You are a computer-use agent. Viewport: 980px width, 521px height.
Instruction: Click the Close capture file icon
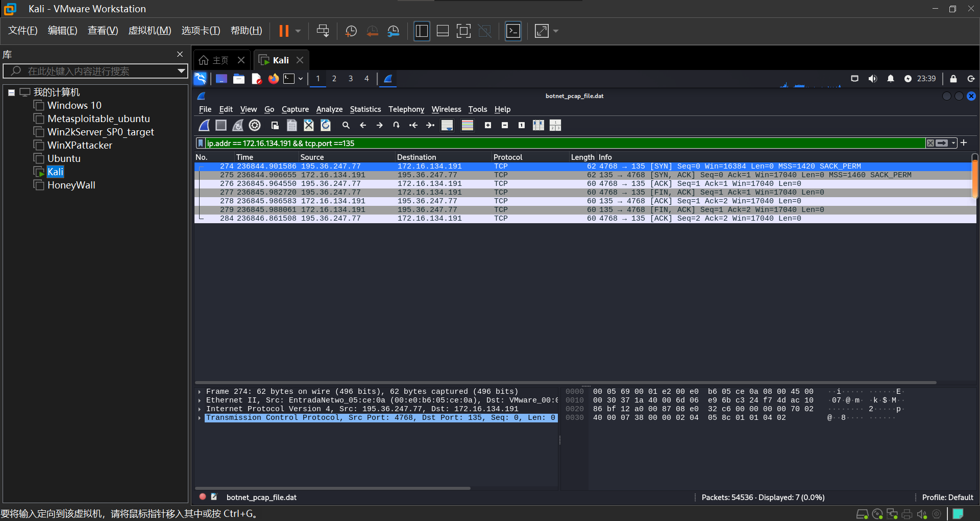tap(309, 125)
